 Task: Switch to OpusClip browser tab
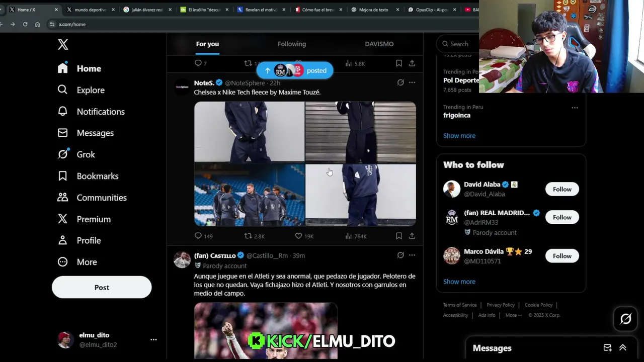[x=432, y=10]
